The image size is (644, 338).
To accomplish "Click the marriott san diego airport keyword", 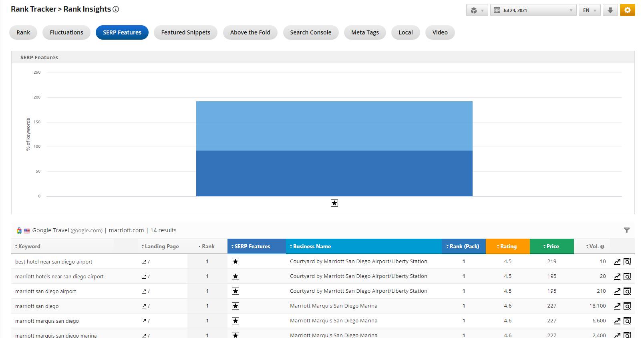I will coord(46,292).
